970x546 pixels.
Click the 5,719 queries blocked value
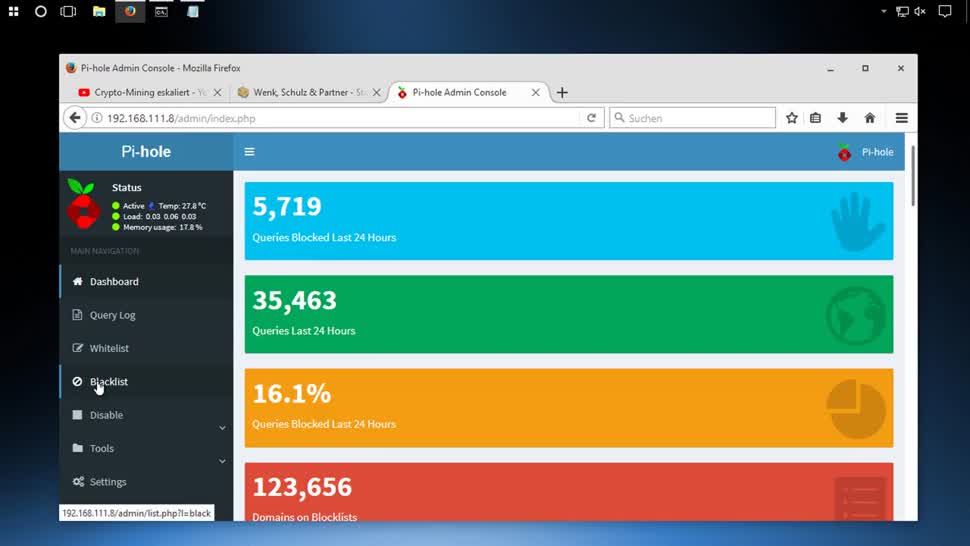[287, 207]
